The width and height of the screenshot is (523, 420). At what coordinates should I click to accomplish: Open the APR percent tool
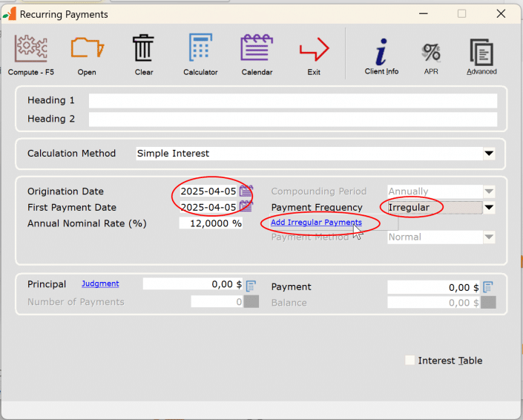[x=431, y=53]
